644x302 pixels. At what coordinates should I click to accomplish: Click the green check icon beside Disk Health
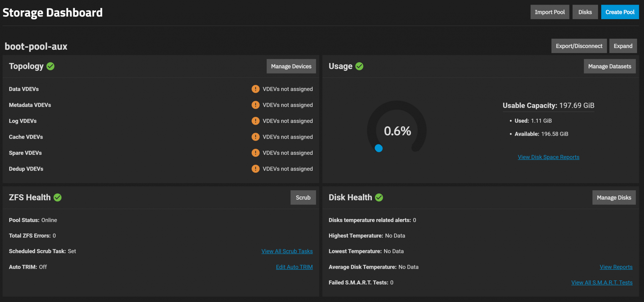pyautogui.click(x=379, y=198)
